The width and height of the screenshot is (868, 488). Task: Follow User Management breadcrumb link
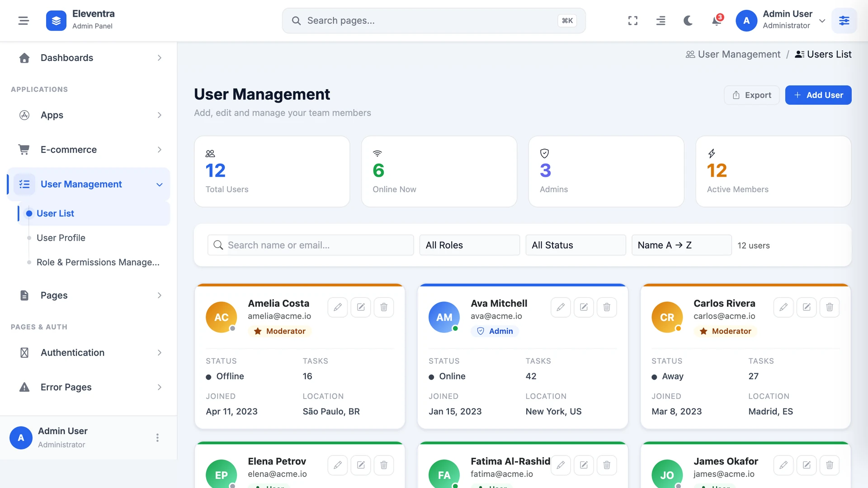tap(733, 54)
